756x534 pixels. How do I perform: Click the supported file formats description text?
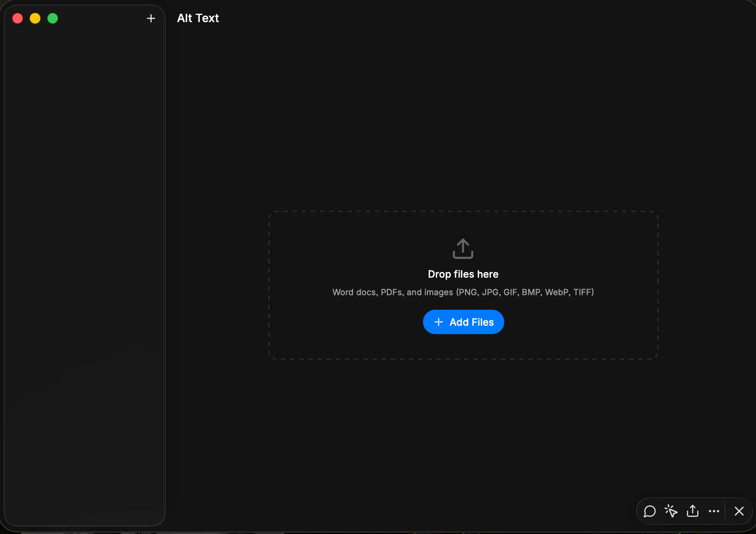(x=463, y=292)
